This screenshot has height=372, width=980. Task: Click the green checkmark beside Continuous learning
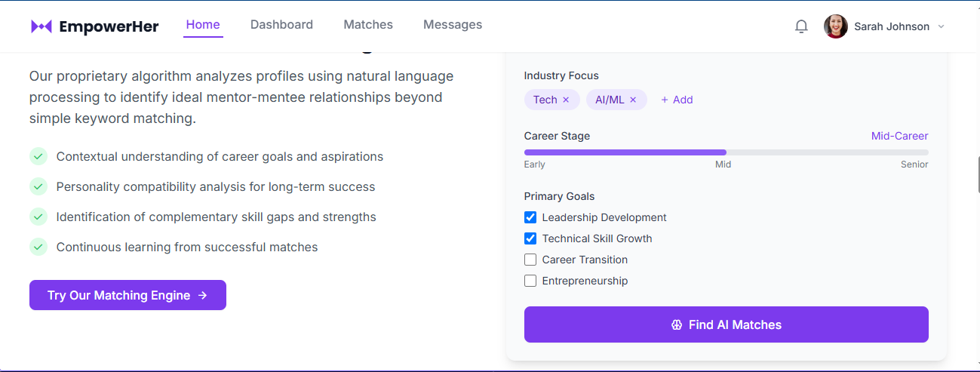[x=38, y=247]
